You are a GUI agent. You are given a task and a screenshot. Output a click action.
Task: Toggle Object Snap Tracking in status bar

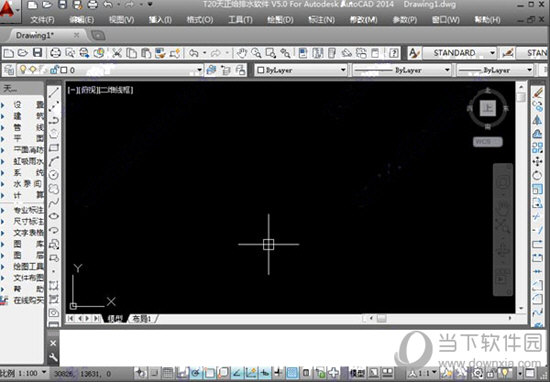[x=238, y=373]
